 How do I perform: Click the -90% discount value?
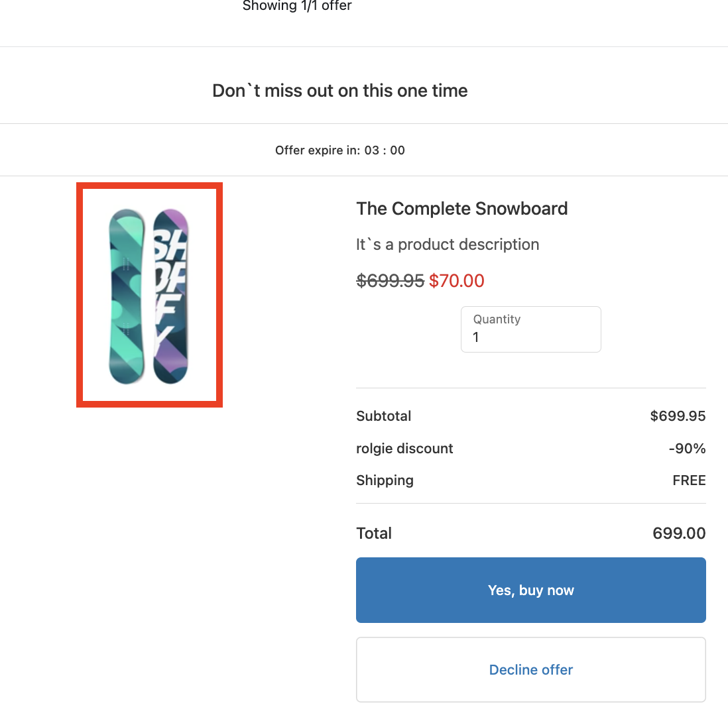pos(687,449)
